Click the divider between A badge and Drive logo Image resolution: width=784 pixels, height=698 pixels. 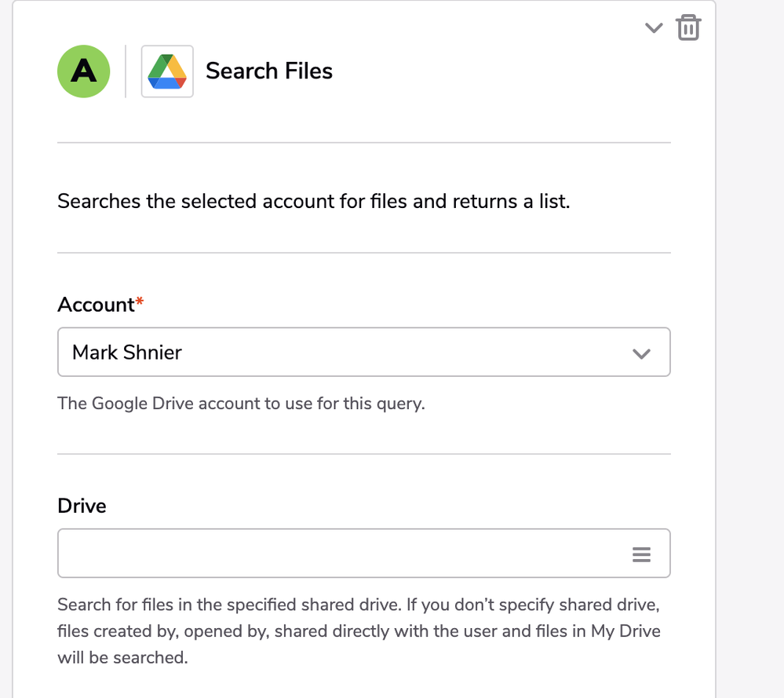126,71
